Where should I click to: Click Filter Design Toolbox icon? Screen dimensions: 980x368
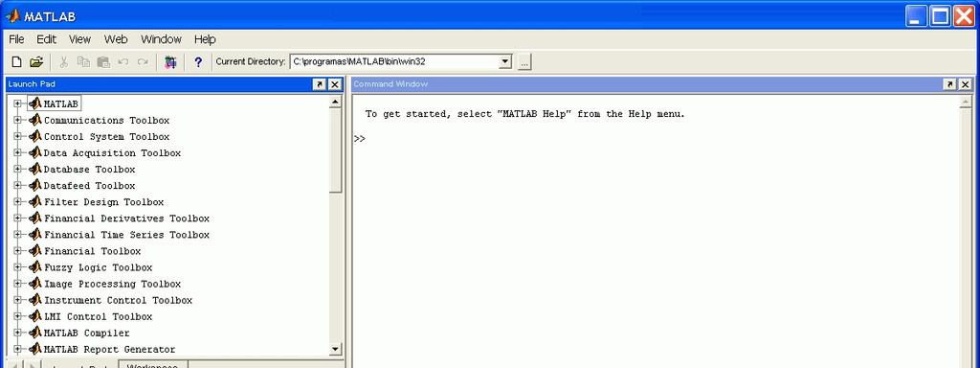click(x=35, y=201)
